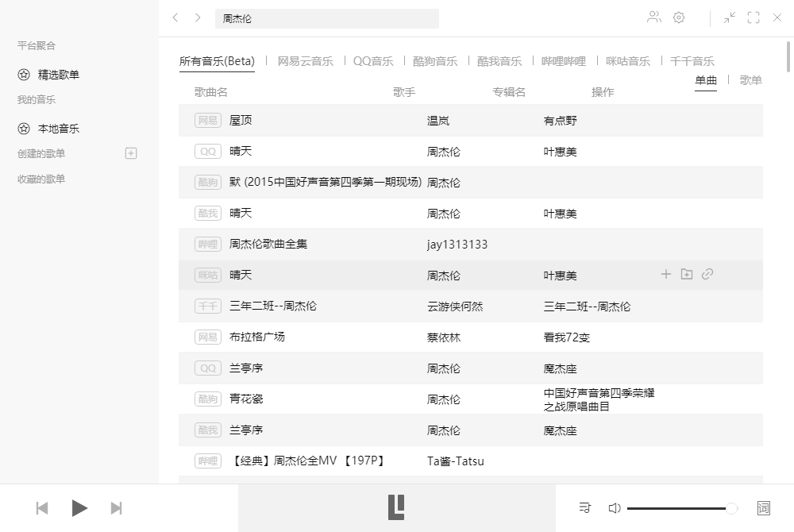Image resolution: width=794 pixels, height=532 pixels.
Task: Open the account login icon
Action: [x=653, y=17]
